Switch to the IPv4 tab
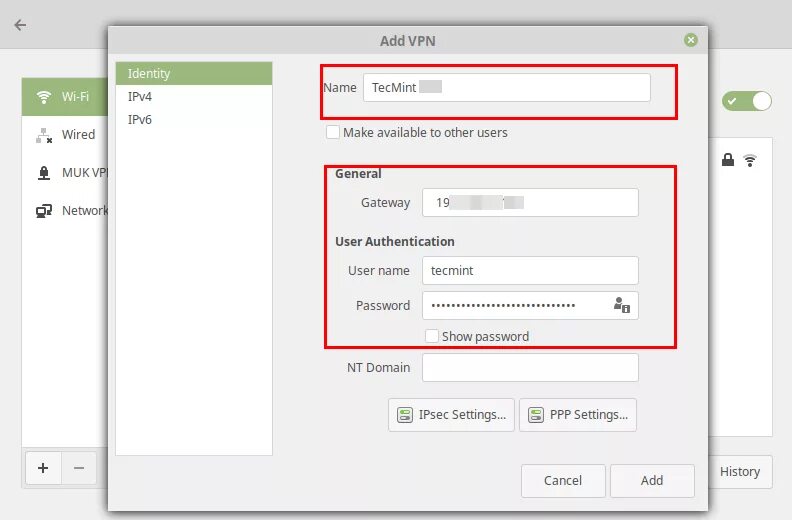The width and height of the screenshot is (792, 520). coord(194,97)
